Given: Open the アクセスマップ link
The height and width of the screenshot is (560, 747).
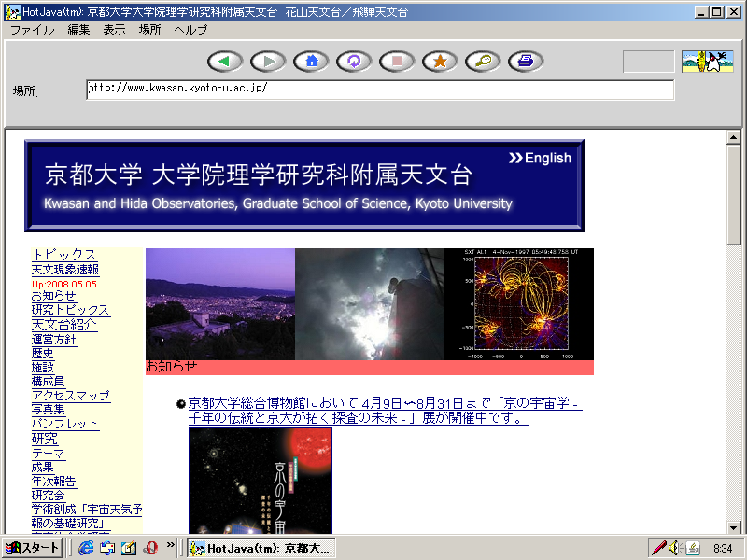Looking at the screenshot, I should click(71, 396).
